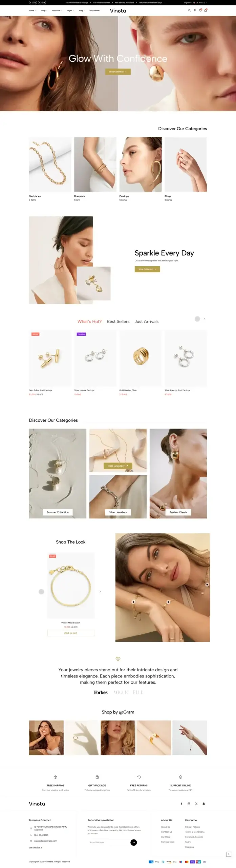Switch to the Best Sellers tab
The height and width of the screenshot is (868, 236).
click(x=118, y=321)
